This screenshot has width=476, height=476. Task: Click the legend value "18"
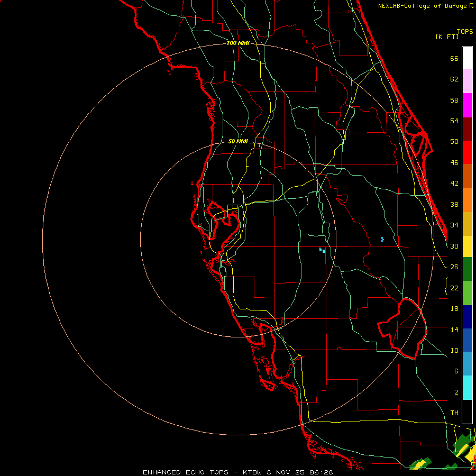(x=454, y=309)
